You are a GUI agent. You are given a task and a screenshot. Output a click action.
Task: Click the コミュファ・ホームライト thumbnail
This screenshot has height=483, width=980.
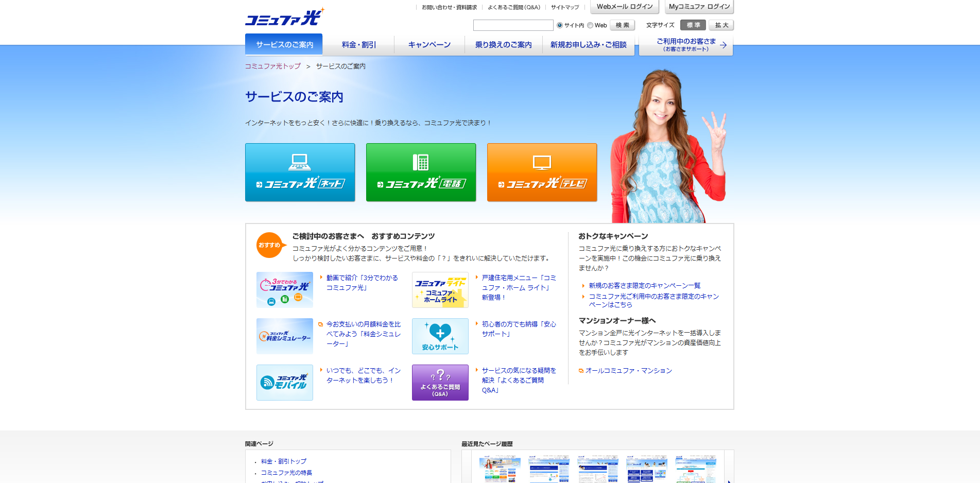(440, 290)
